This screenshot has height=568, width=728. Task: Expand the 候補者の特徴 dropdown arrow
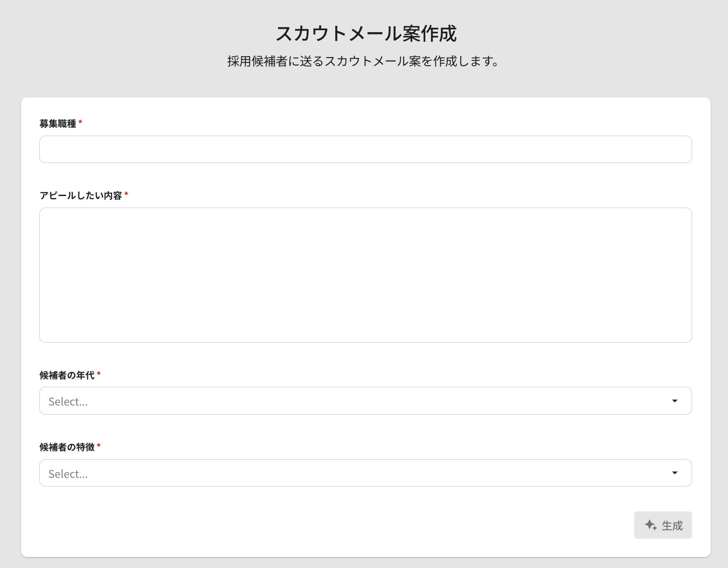point(674,473)
